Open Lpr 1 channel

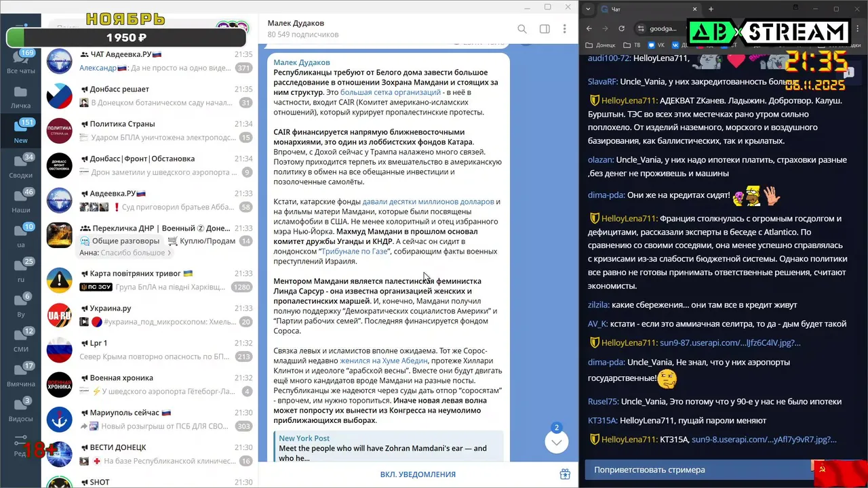(149, 350)
